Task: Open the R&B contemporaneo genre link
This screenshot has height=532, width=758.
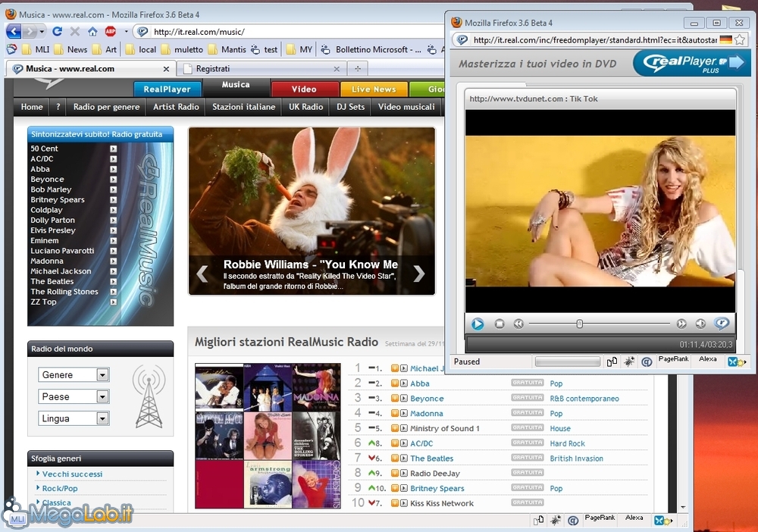Action: [x=584, y=399]
